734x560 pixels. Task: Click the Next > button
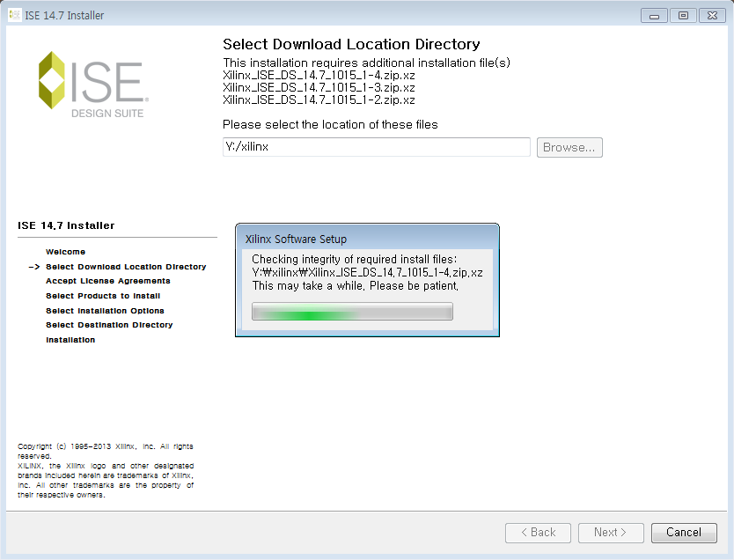611,533
